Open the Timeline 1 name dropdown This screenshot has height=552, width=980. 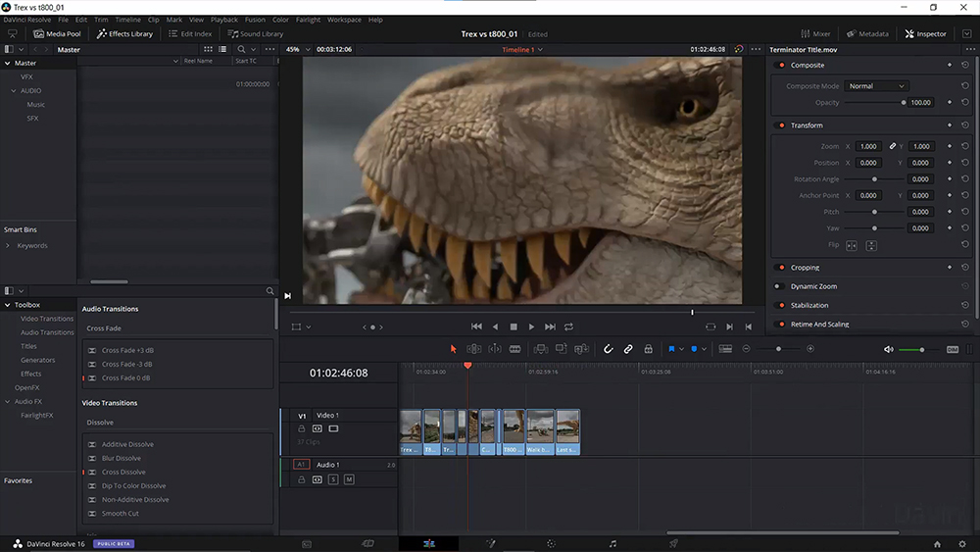pyautogui.click(x=522, y=49)
